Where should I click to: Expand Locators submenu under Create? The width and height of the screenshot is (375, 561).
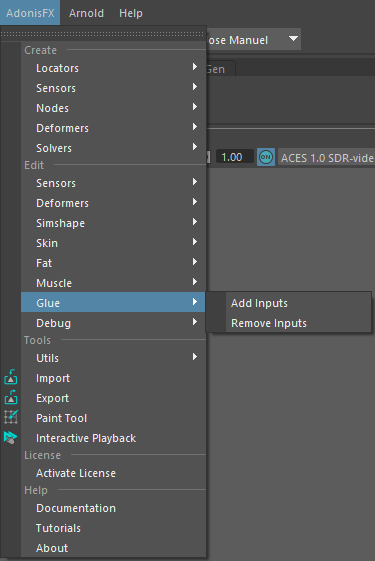[113, 68]
